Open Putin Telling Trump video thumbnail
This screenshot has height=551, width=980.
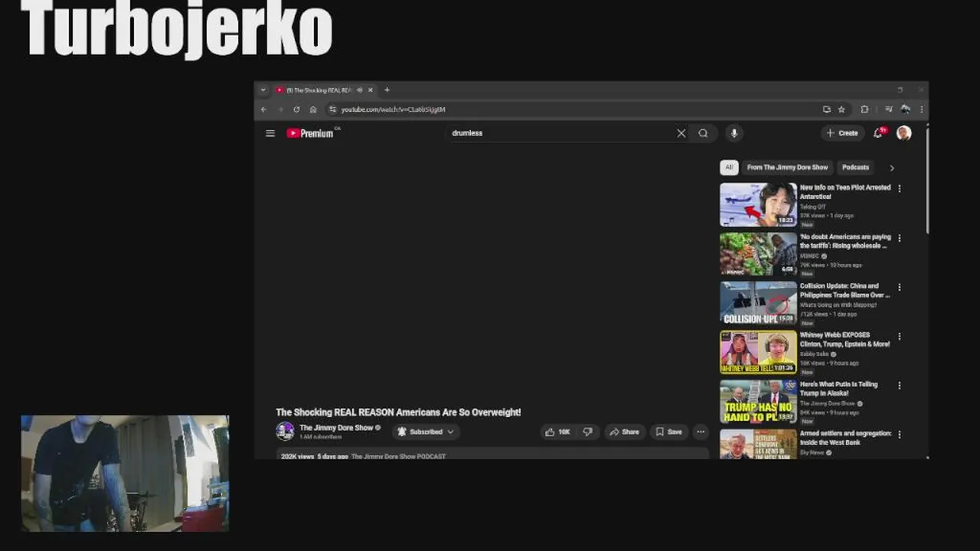(758, 401)
